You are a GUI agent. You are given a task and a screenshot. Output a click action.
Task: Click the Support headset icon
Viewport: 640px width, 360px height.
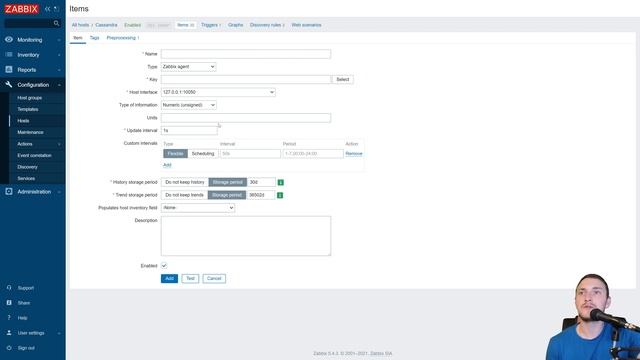pyautogui.click(x=9, y=288)
